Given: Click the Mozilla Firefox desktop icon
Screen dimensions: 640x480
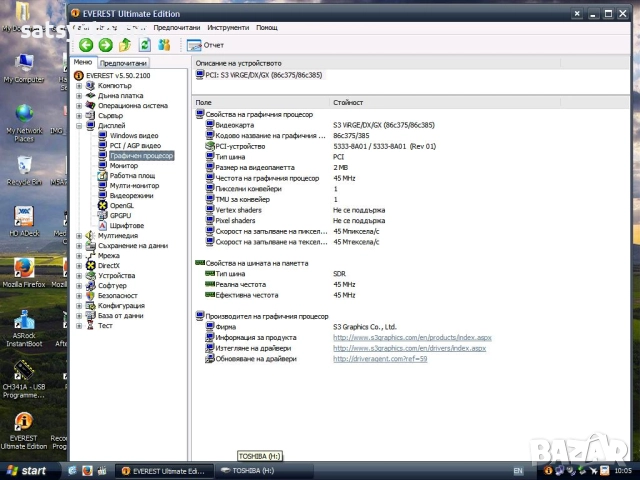Looking at the screenshot, I should [24, 273].
